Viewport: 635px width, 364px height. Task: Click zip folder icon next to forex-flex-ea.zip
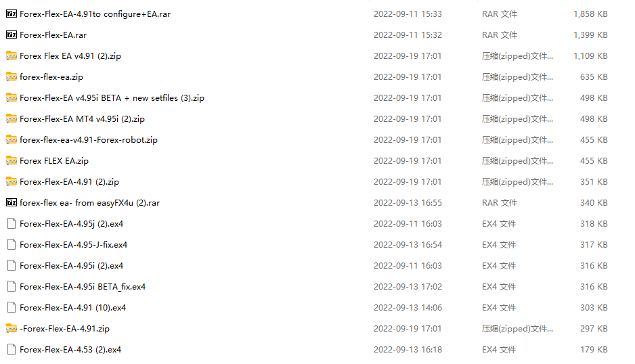coord(12,77)
